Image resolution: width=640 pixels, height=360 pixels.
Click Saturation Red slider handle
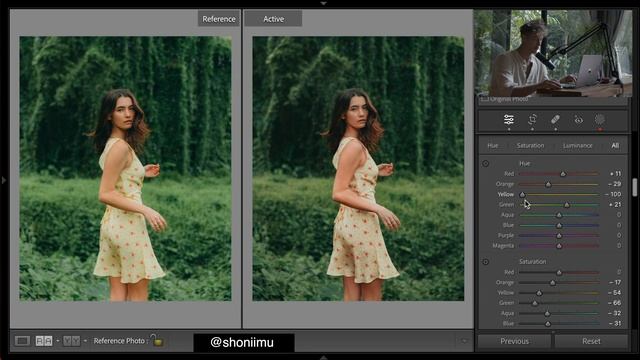(559, 272)
